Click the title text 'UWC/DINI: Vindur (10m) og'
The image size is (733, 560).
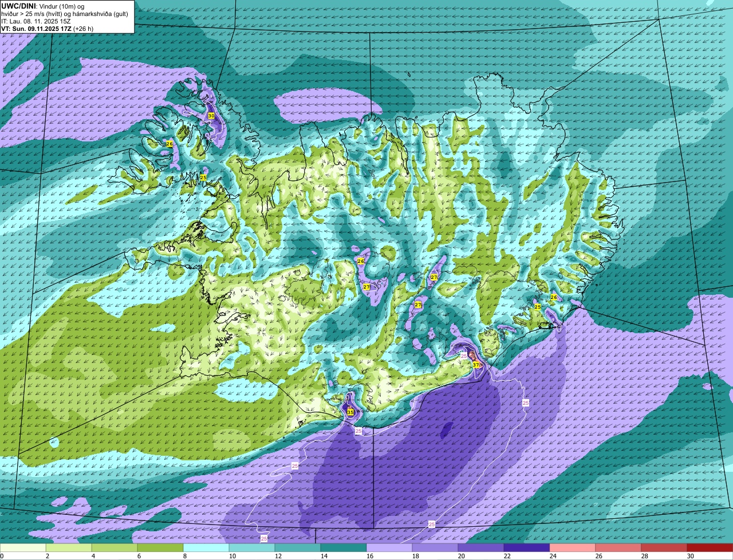pos(43,6)
